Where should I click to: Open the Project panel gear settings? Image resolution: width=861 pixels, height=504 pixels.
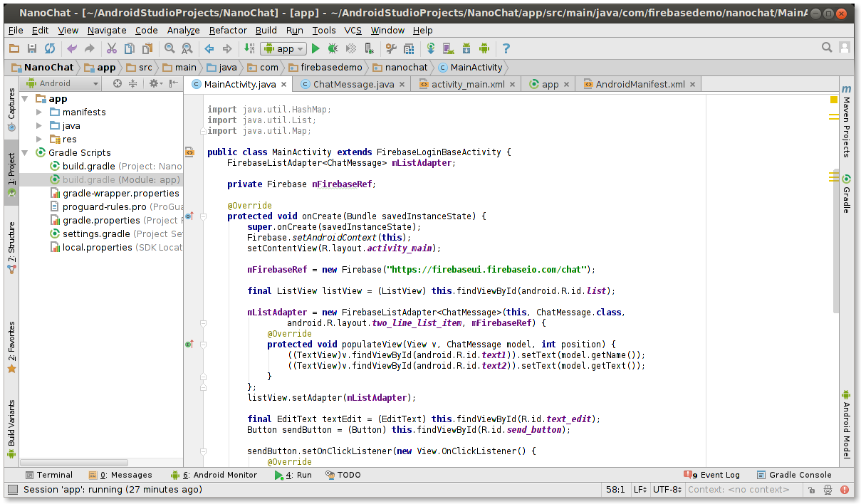tap(155, 83)
